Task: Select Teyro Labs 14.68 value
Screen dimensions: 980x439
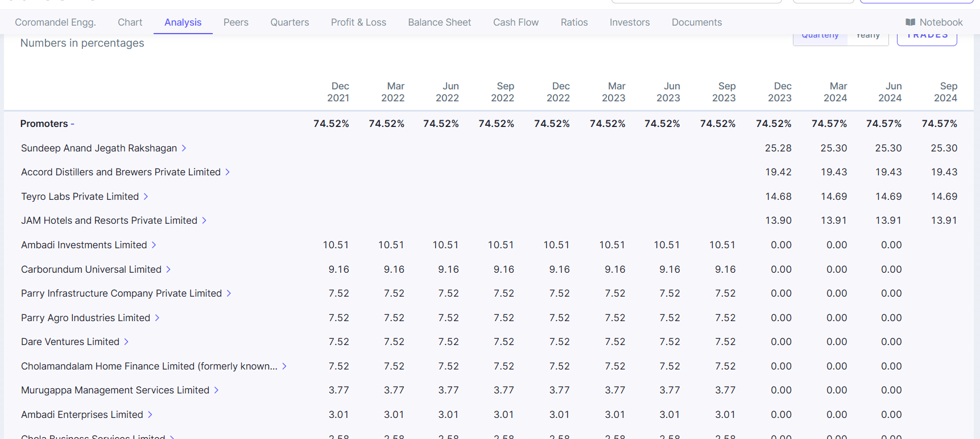Action: tap(778, 196)
